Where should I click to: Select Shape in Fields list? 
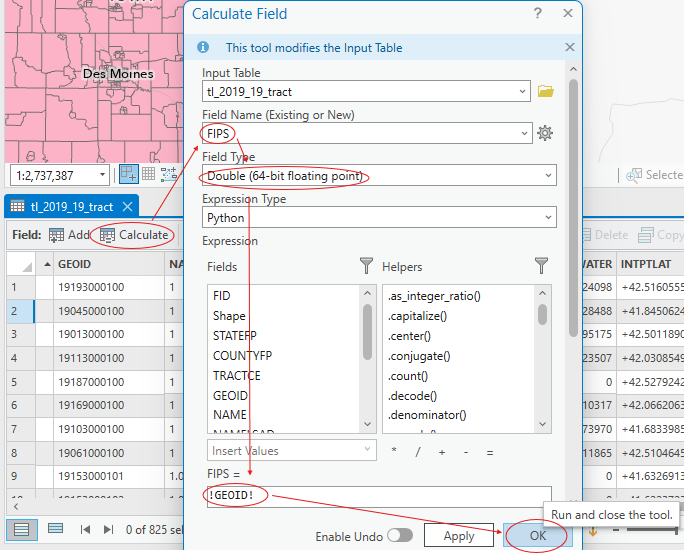229,316
